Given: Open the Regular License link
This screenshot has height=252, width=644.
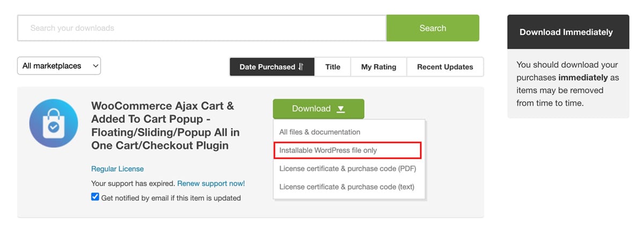Looking at the screenshot, I should [118, 169].
